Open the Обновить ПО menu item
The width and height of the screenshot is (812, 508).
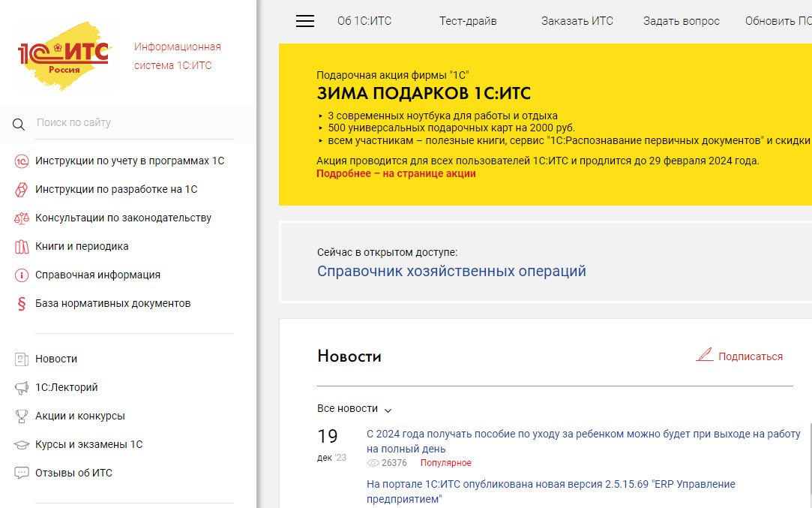click(778, 21)
